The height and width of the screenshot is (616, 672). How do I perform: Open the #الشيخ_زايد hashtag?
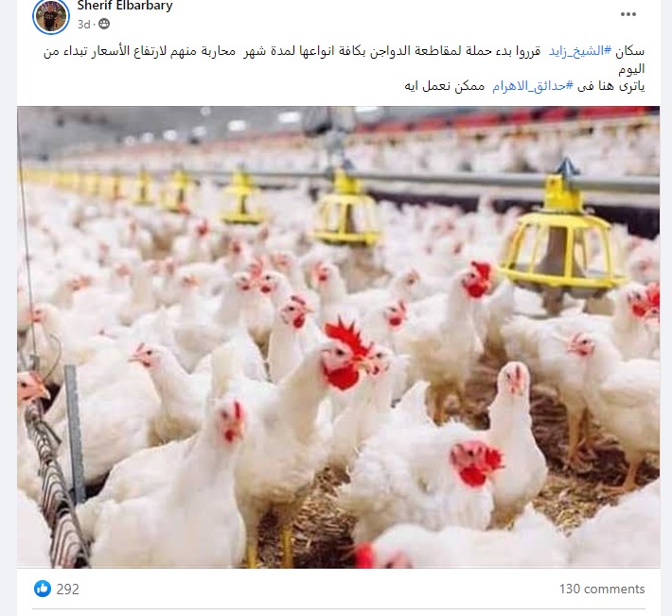tap(580, 51)
